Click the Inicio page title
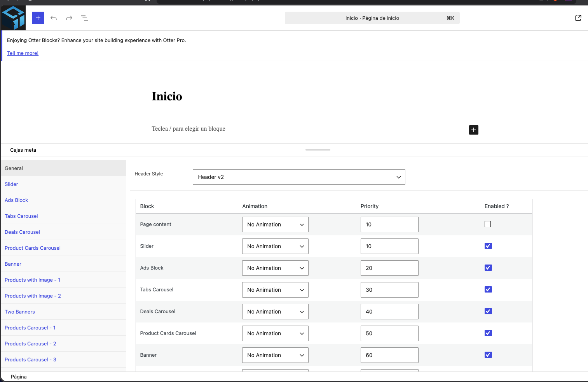Viewport: 588px width, 382px height. tap(167, 96)
